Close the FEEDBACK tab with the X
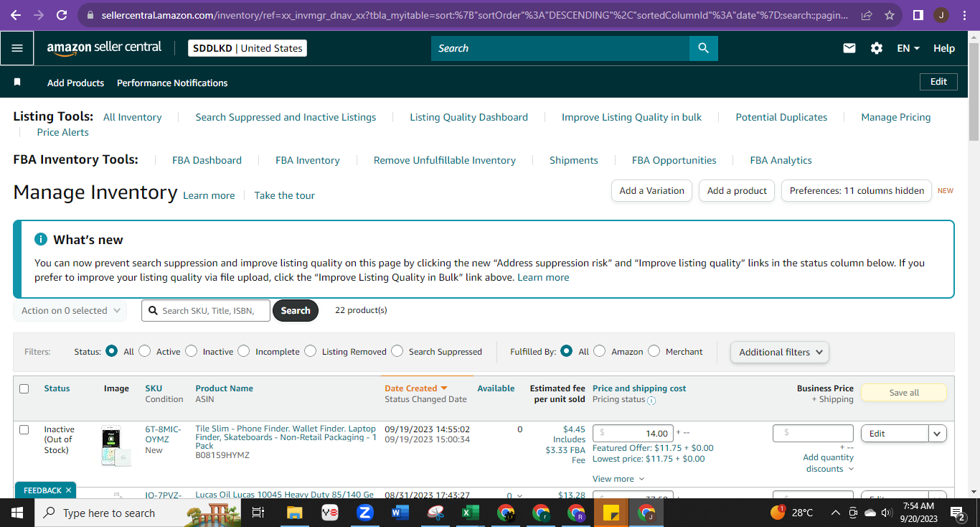 (x=68, y=490)
